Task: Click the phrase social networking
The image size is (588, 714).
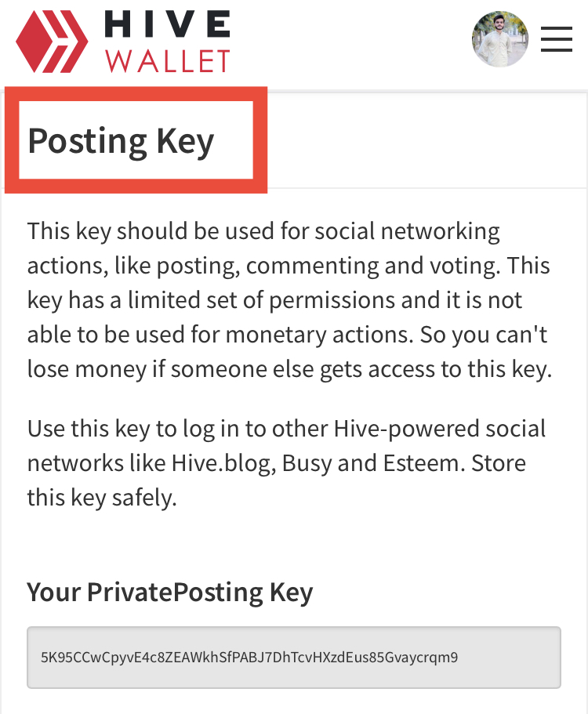Action: point(407,231)
